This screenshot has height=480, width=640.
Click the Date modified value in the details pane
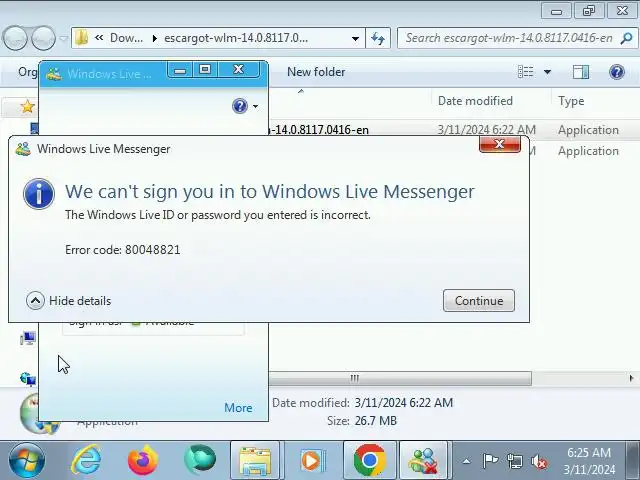point(403,403)
